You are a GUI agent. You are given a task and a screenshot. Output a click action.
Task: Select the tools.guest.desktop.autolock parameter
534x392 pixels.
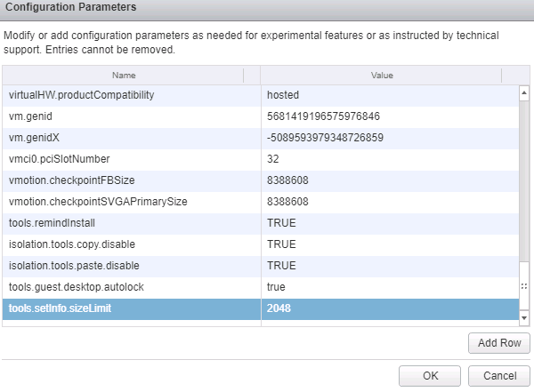pyautogui.click(x=78, y=286)
